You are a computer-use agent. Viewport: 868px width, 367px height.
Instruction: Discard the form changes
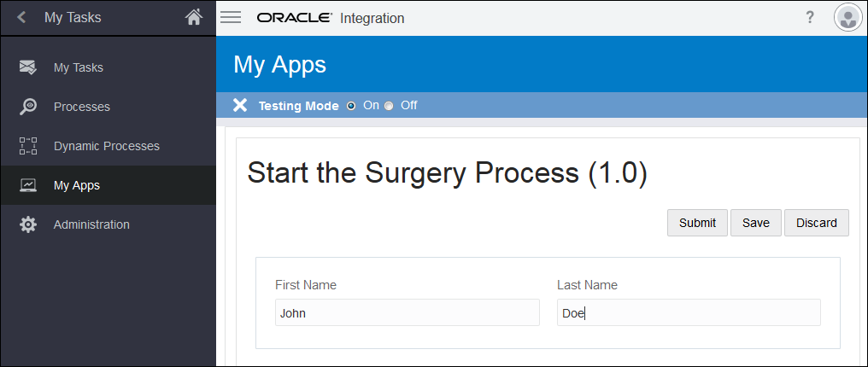coord(816,223)
